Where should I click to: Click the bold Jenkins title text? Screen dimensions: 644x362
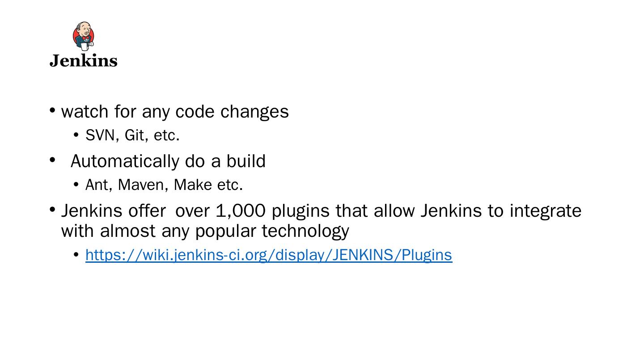(84, 61)
